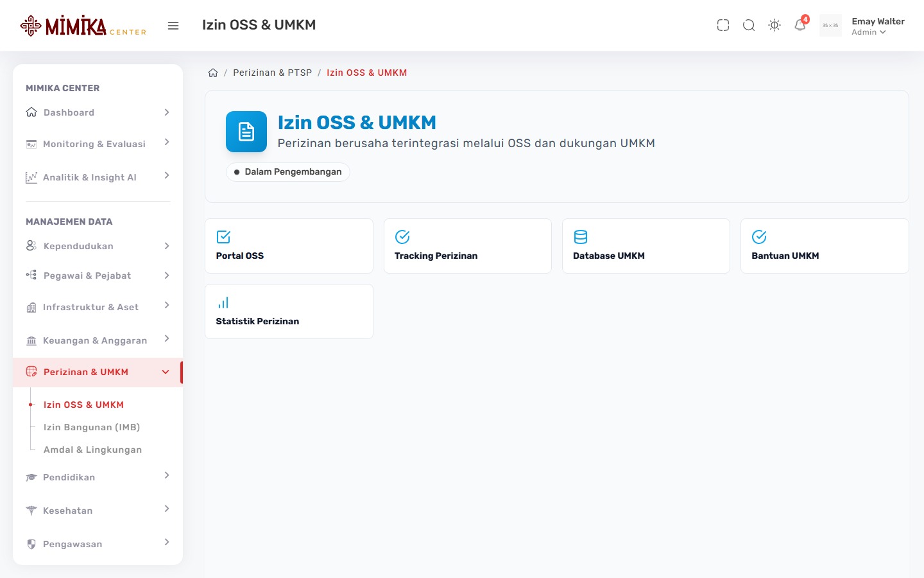924x578 pixels.
Task: Select Izin OSS & UMKM submenu item
Action: click(x=83, y=405)
